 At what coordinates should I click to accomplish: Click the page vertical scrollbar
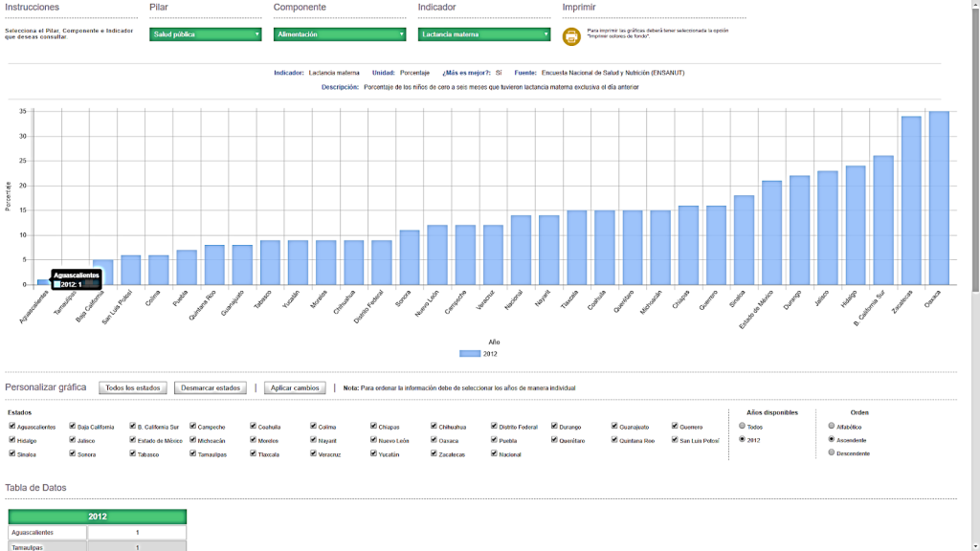point(975,143)
